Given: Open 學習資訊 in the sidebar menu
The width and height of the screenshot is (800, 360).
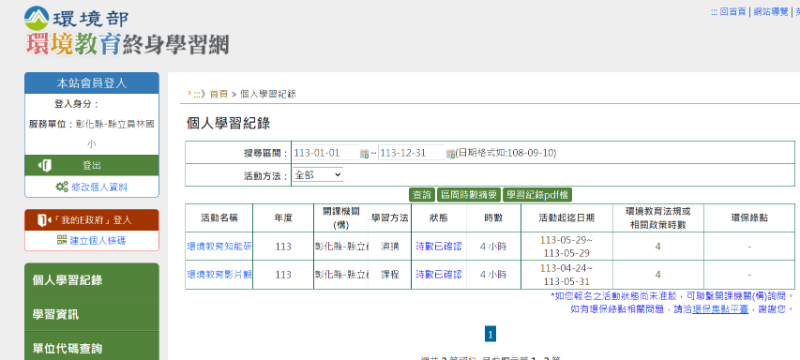Looking at the screenshot, I should click(91, 314).
